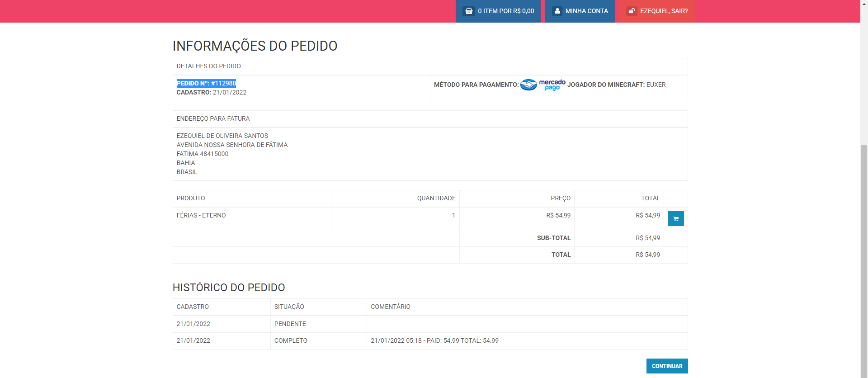Click name Ezequiel de Oliveira Santos
This screenshot has width=868, height=378.
222,136
